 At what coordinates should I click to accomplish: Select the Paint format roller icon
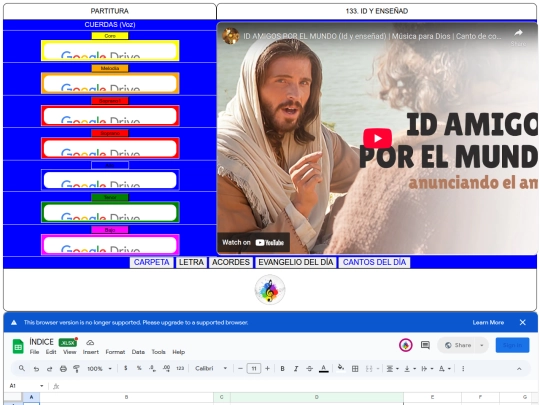tap(76, 368)
